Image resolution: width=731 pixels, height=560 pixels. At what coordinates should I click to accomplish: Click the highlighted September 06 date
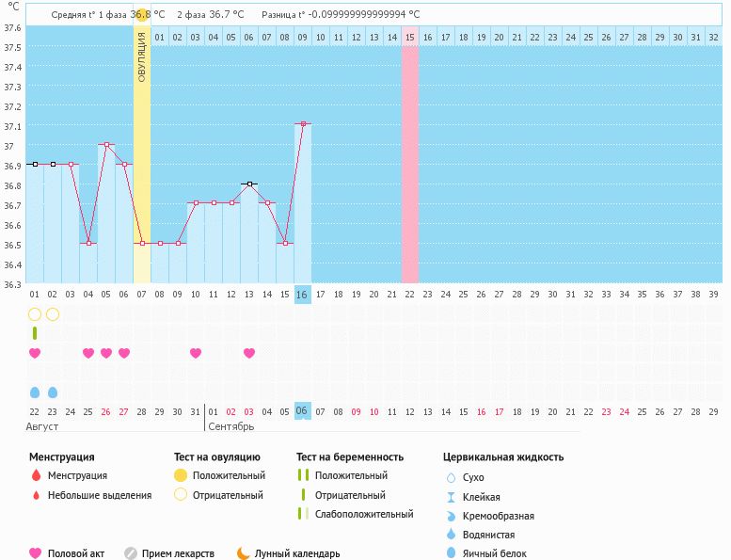302,411
